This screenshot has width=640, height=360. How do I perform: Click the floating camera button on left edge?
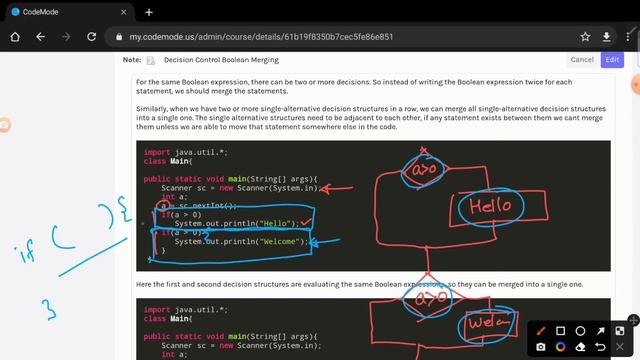(x=4, y=125)
